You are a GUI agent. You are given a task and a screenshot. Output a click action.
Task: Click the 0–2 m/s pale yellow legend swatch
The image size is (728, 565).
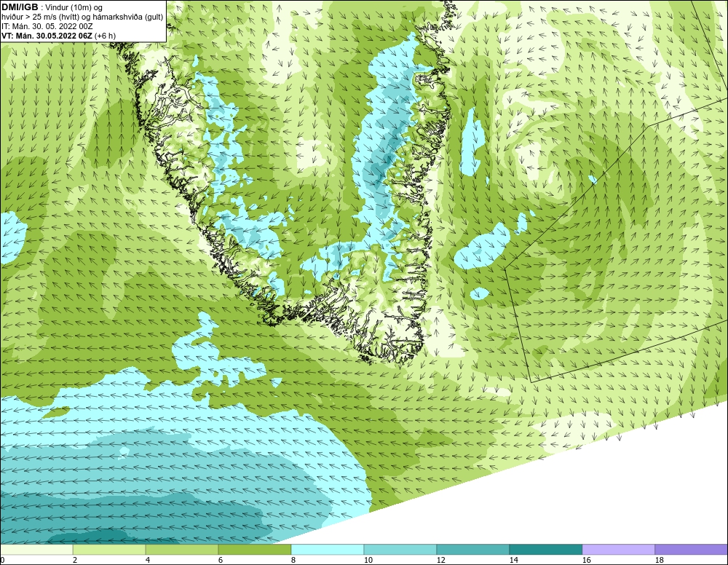pos(36,550)
